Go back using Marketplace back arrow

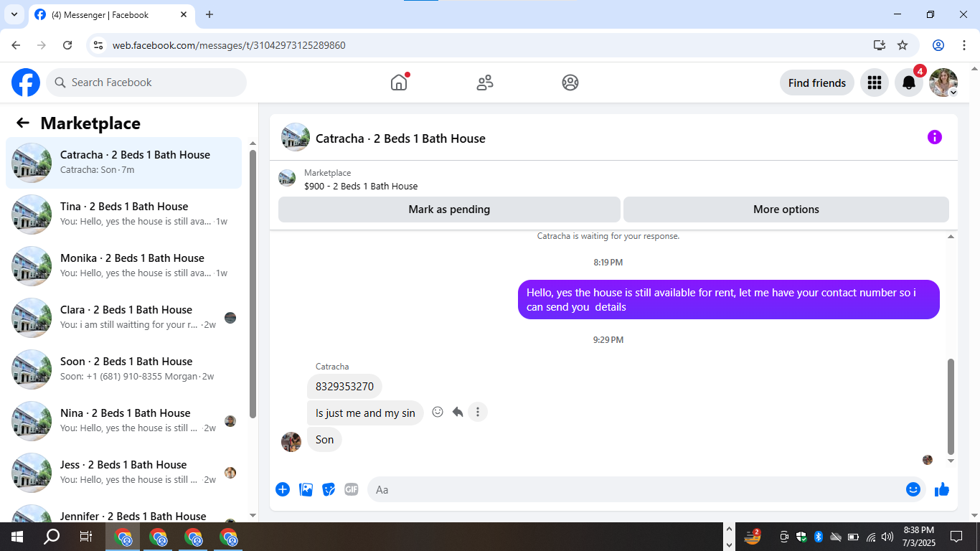[x=23, y=123]
